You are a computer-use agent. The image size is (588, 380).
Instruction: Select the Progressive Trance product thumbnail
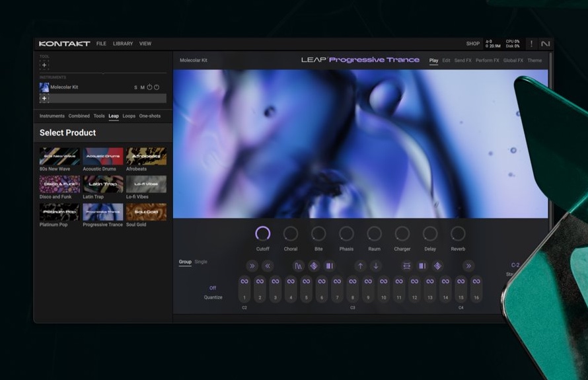[103, 212]
